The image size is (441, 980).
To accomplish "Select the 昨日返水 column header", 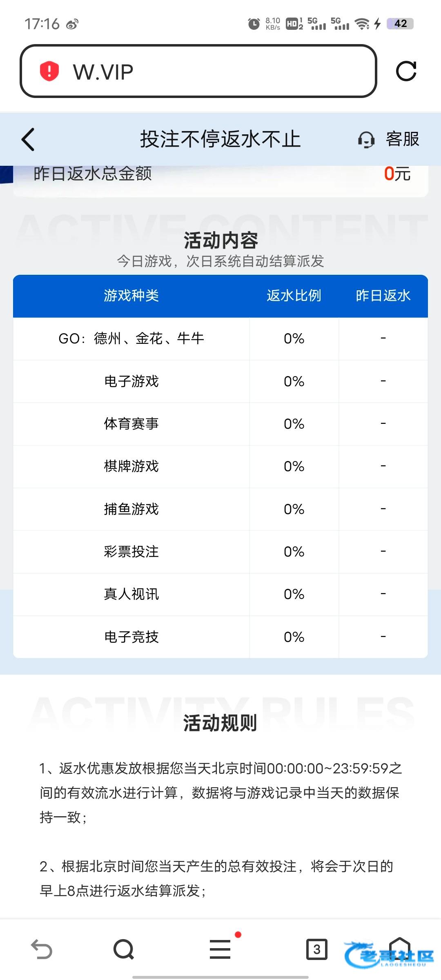I will click(x=383, y=296).
